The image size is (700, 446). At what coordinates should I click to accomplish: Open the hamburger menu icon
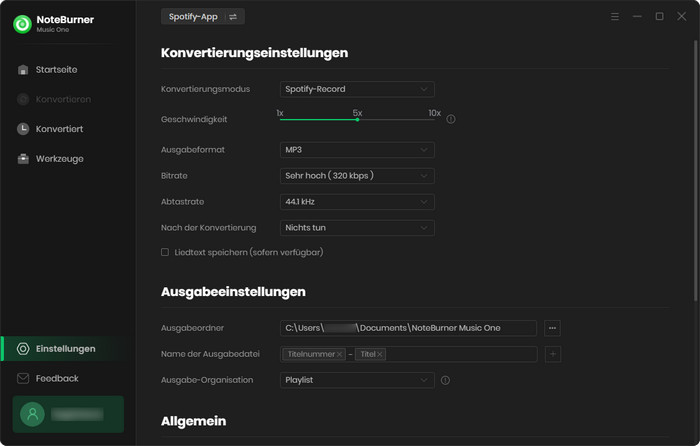coord(615,17)
